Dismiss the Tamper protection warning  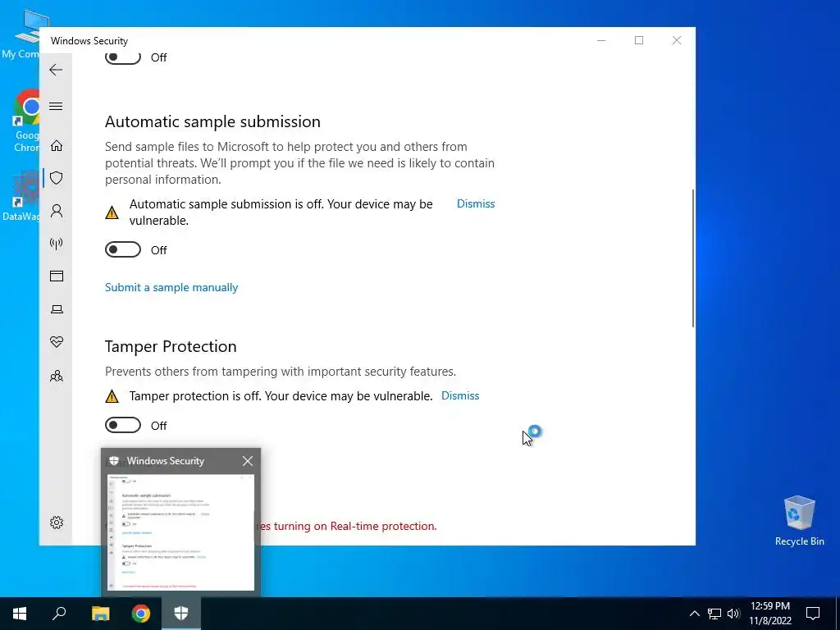coord(460,395)
